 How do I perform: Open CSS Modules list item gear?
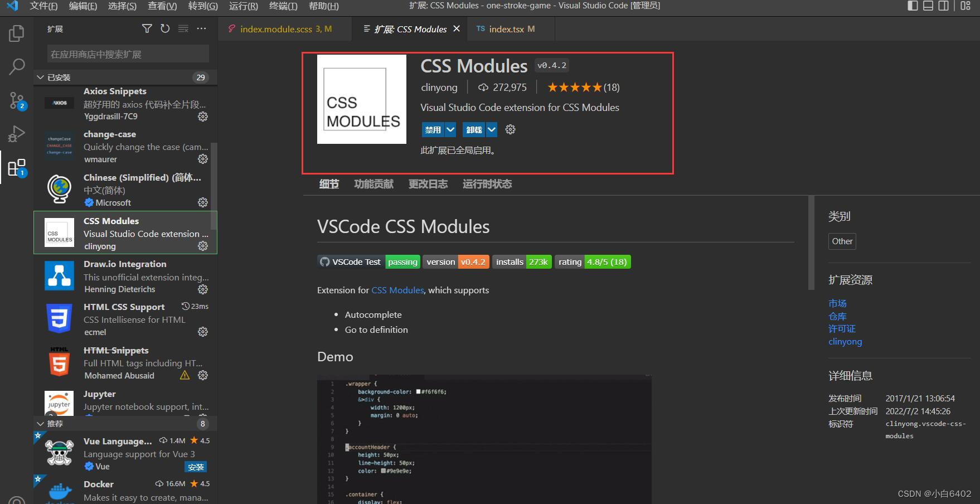(203, 246)
